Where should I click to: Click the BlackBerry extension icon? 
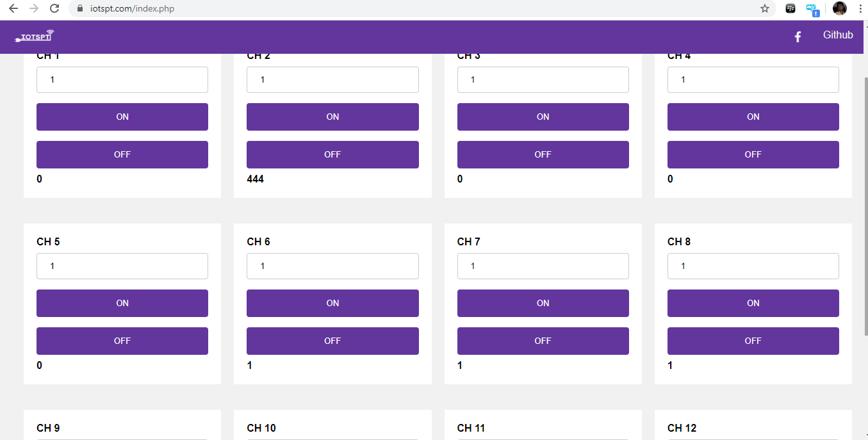[x=790, y=8]
